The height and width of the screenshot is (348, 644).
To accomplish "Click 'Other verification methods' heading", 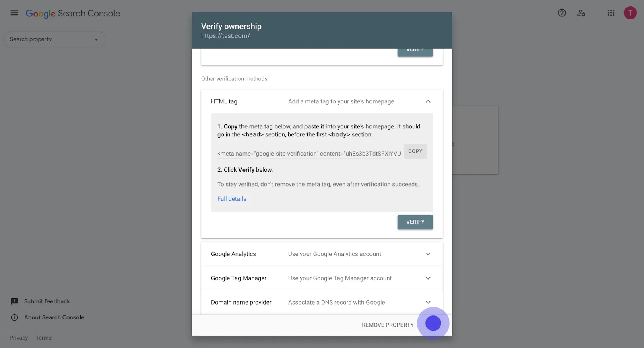I will [234, 79].
